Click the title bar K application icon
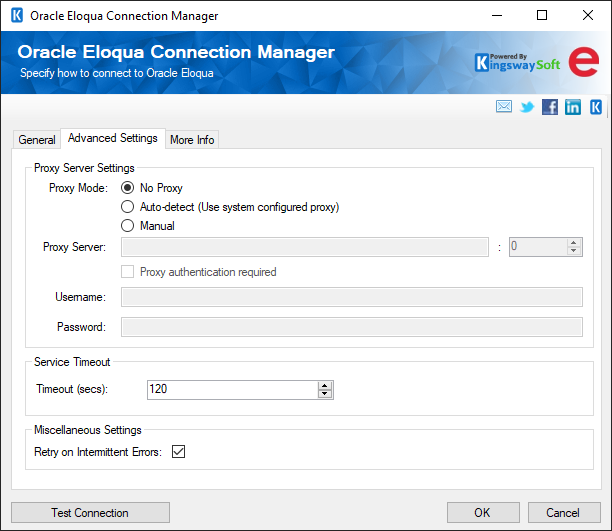 pyautogui.click(x=17, y=16)
